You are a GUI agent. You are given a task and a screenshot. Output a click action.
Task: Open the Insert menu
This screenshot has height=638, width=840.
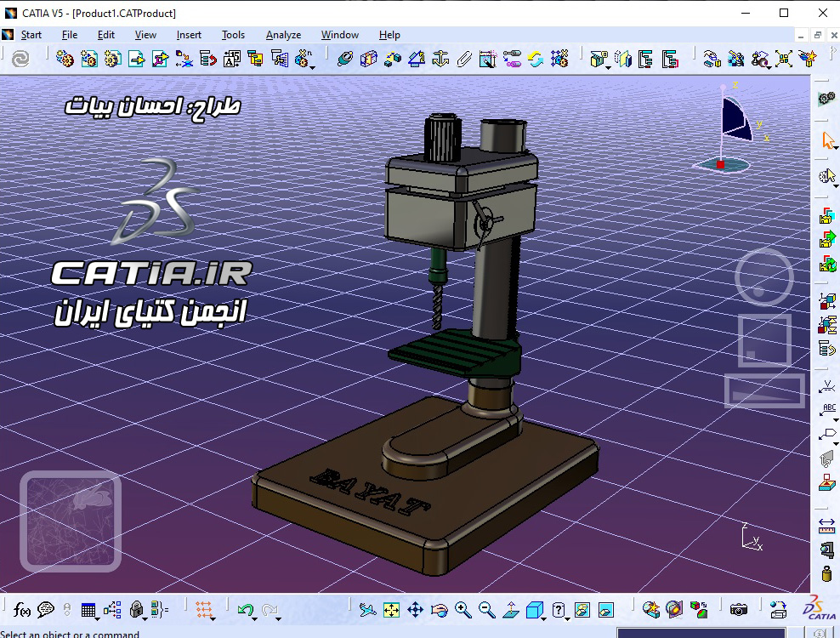click(188, 35)
